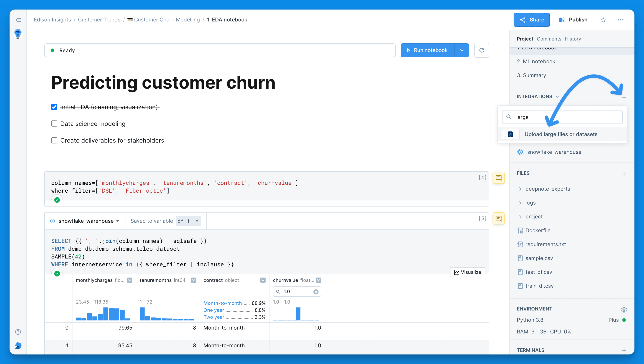Toggle the 'Initial EDA' completed checkbox
This screenshot has height=364, width=644.
coord(54,107)
